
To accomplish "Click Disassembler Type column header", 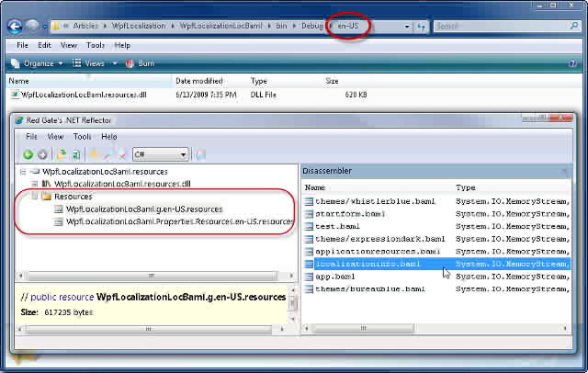I will (466, 187).
